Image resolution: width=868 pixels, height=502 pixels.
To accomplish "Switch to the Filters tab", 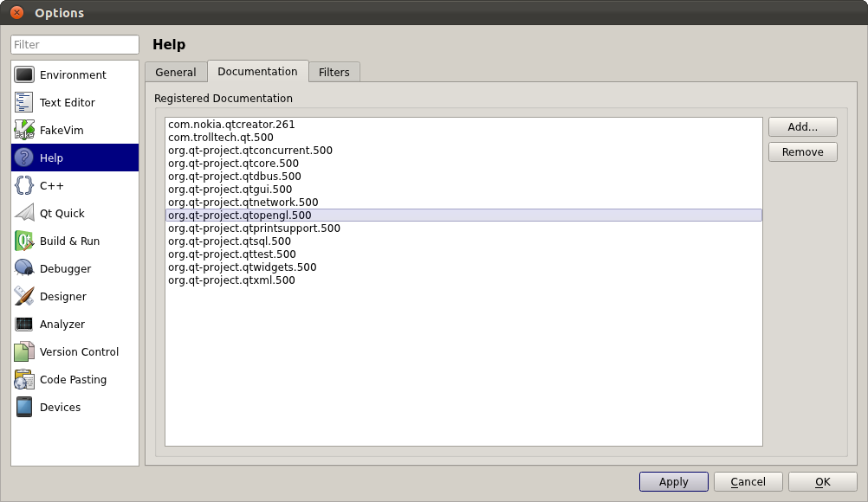I will pyautogui.click(x=334, y=73).
